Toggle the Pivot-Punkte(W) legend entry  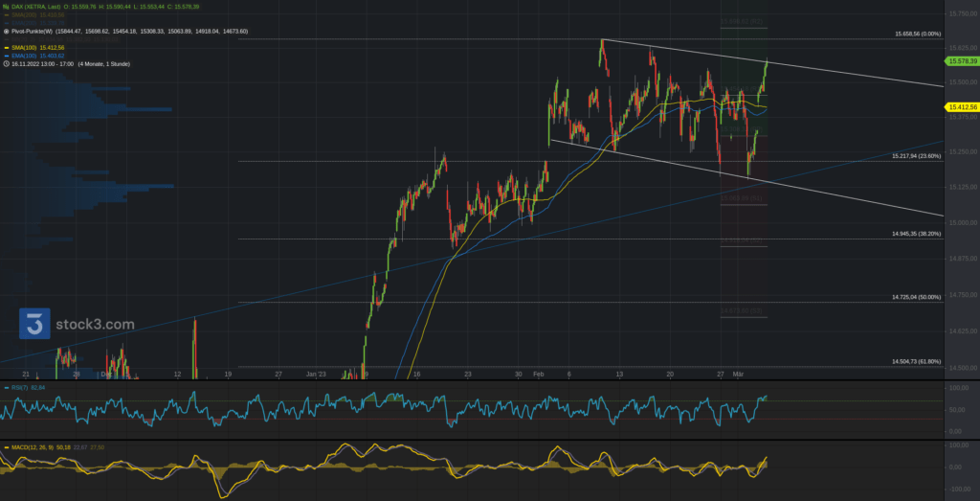pos(129,31)
